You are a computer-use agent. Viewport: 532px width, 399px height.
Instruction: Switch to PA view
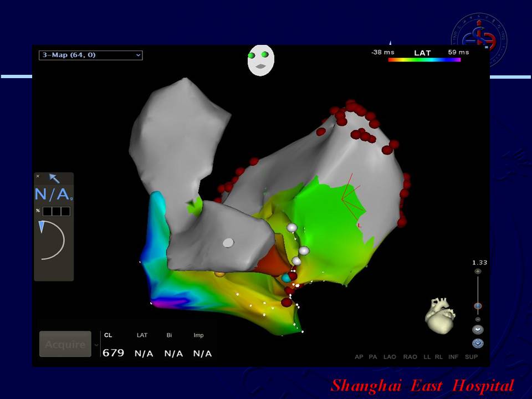coord(373,357)
